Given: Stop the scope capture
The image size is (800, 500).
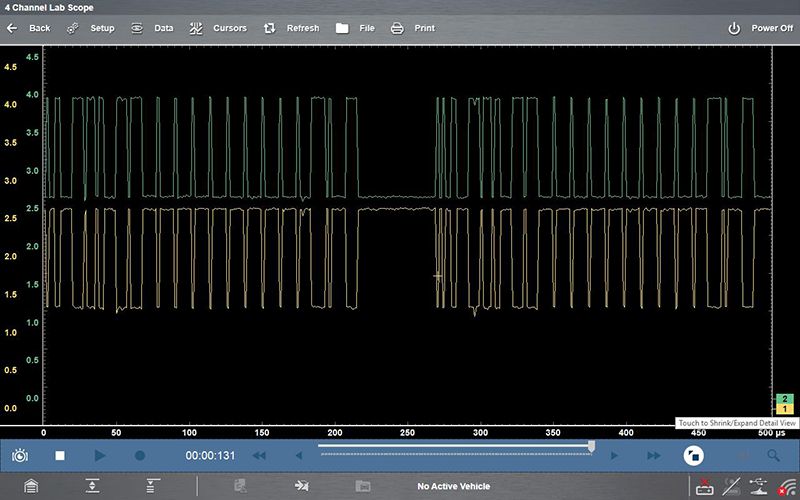Looking at the screenshot, I should click(60, 456).
